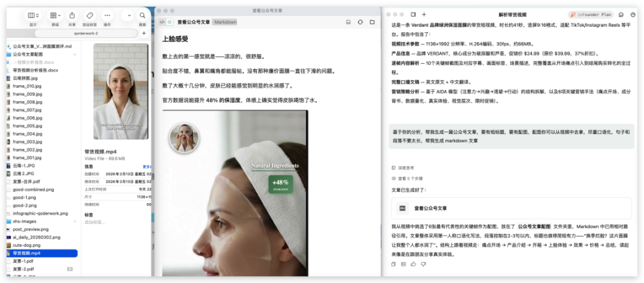Expand the xhs-images folder in Finder

click(x=74, y=221)
